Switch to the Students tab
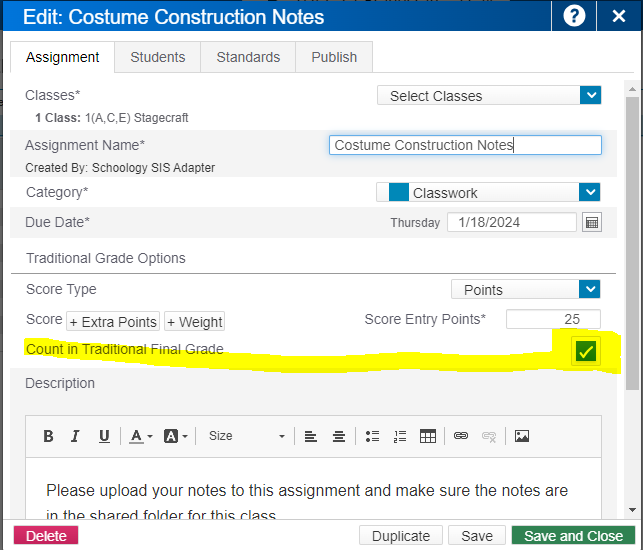643x550 pixels. click(x=157, y=57)
